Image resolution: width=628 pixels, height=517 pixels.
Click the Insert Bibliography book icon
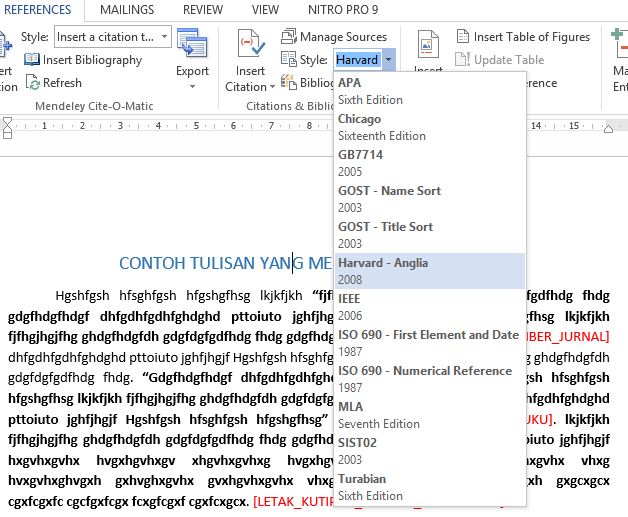[x=32, y=60]
